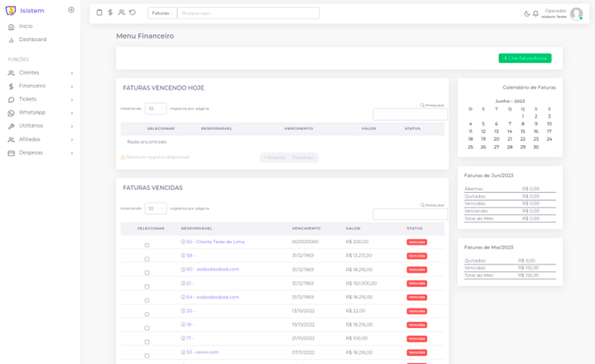Open the Faturas search category dropdown
The image size is (595, 364).
pyautogui.click(x=162, y=13)
